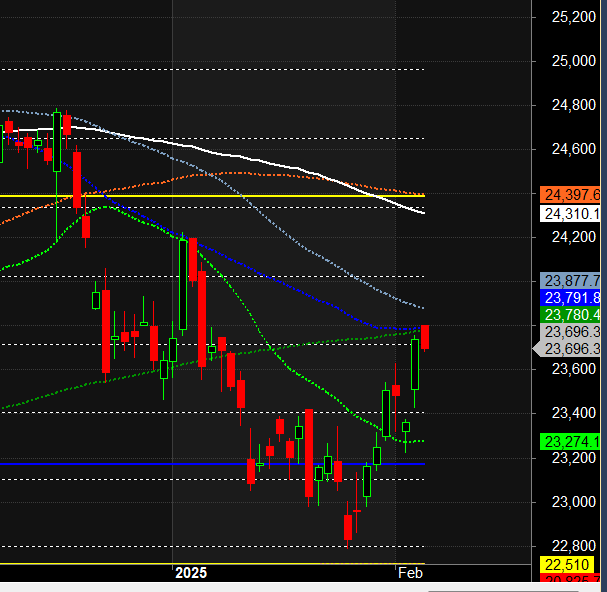Click the gray-blue 23,877.7 price tag
The image size is (607, 592).
click(x=570, y=280)
